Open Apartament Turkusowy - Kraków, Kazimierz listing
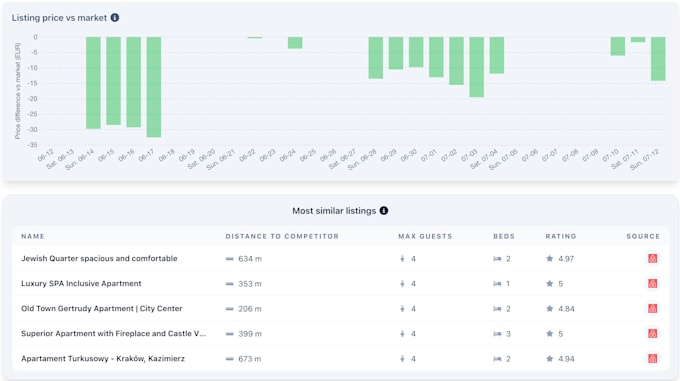This screenshot has width=680, height=381. (x=103, y=358)
